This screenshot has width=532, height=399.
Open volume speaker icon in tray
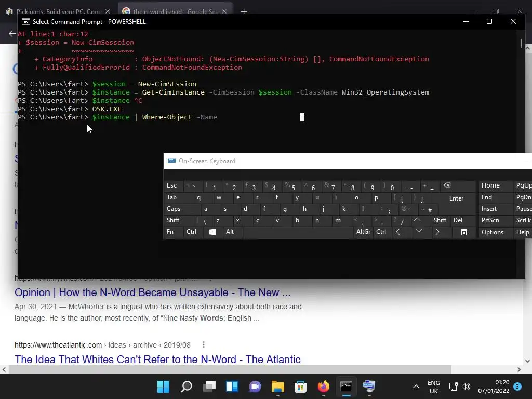click(466, 387)
